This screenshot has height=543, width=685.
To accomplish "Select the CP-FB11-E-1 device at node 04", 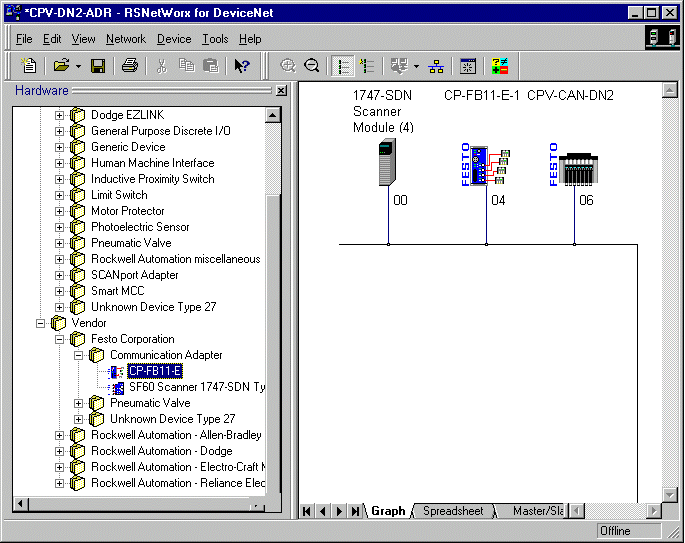I will (485, 165).
